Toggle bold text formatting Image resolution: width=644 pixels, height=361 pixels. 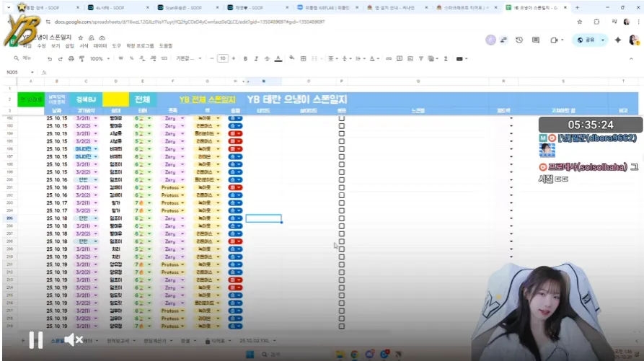click(245, 58)
